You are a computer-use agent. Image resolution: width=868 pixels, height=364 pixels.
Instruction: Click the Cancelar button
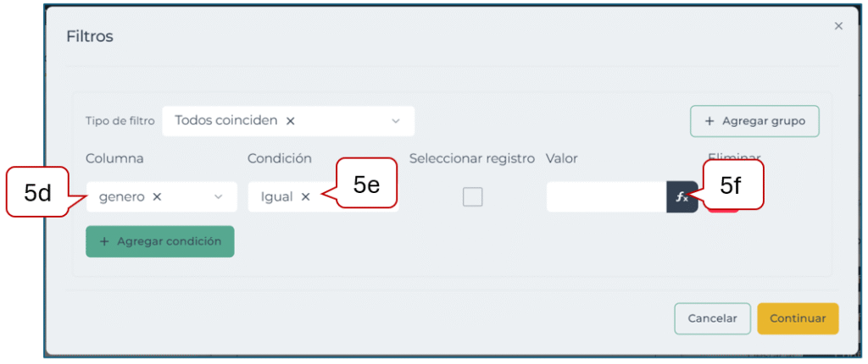coord(712,318)
